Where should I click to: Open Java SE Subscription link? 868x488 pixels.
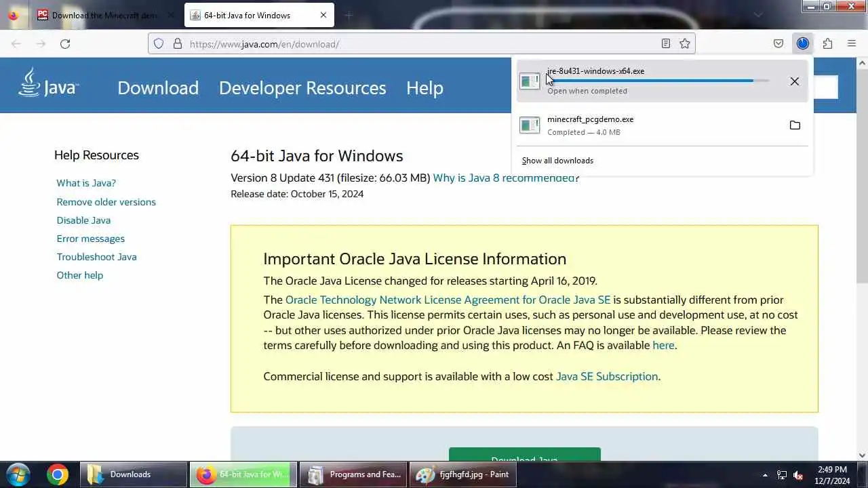(x=607, y=376)
